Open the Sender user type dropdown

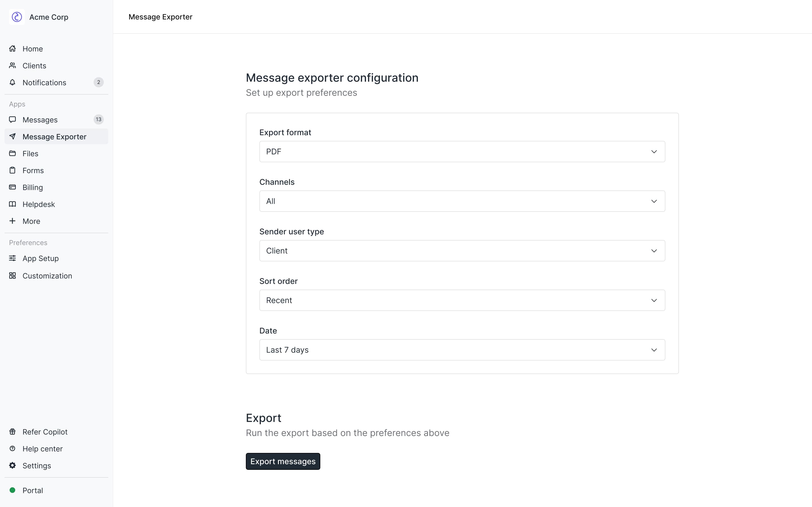coord(462,251)
